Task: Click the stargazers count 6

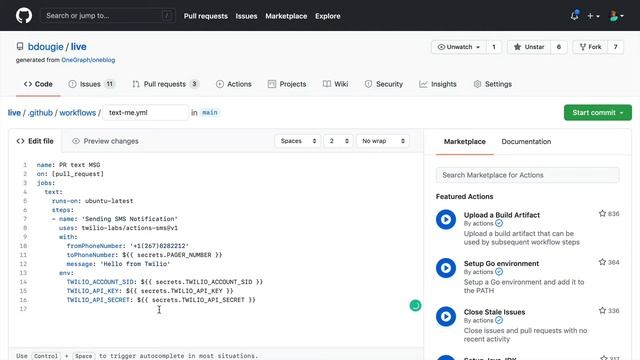Action: pyautogui.click(x=559, y=47)
